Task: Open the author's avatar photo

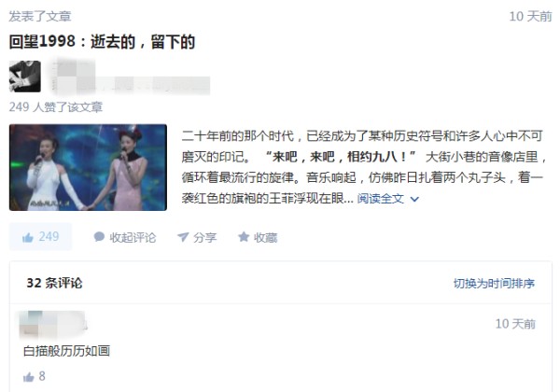Action: coord(24,77)
